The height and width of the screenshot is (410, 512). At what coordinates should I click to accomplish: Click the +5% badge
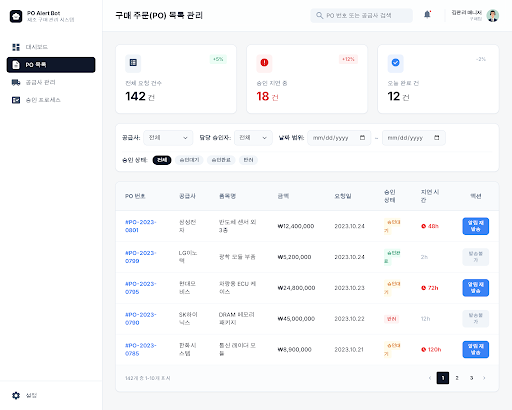(218, 59)
